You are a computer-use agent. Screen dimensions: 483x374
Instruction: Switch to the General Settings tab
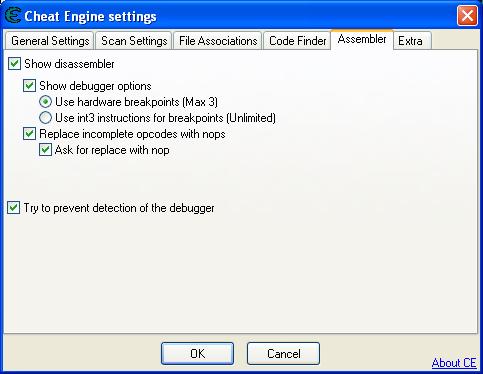50,41
